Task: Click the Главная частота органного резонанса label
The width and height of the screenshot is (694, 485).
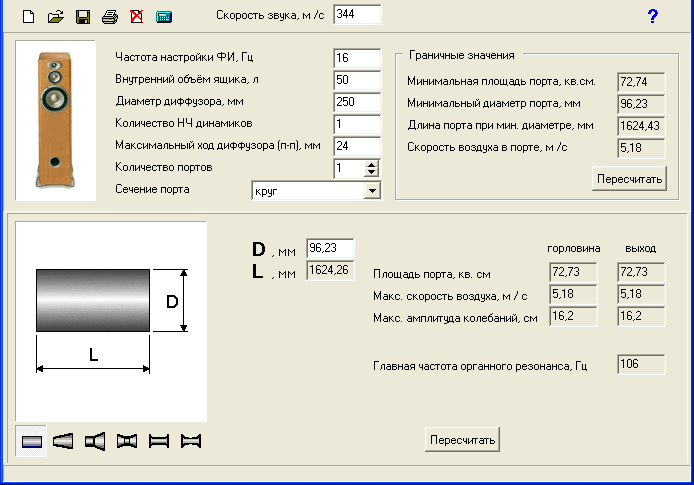Action: 480,366
